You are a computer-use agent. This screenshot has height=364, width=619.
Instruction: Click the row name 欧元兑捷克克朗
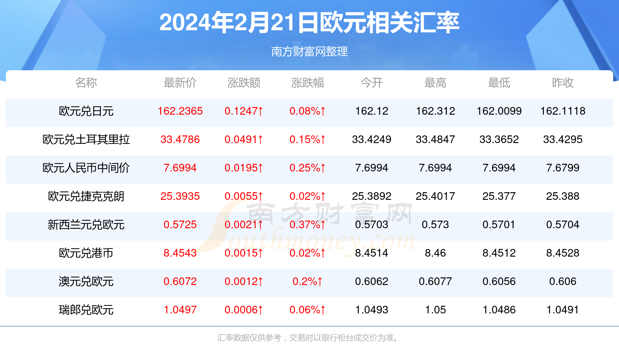point(86,196)
